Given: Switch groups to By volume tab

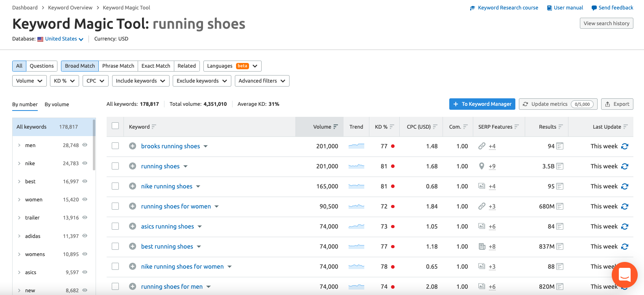Looking at the screenshot, I should 57,104.
